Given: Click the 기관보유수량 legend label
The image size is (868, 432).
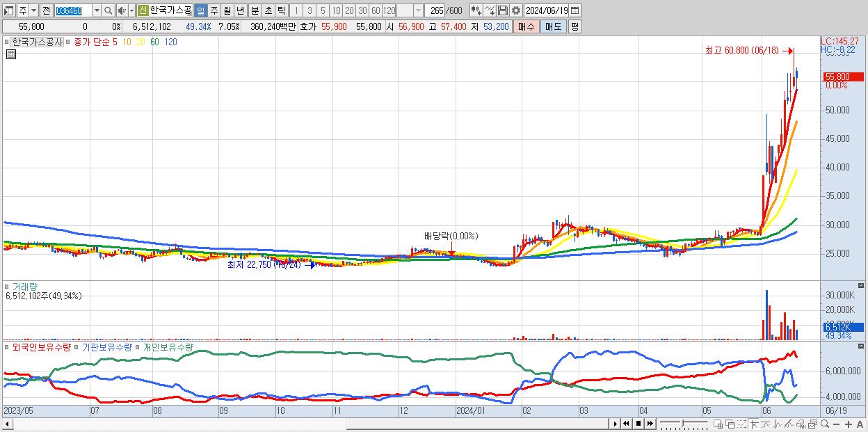Looking at the screenshot, I should (x=106, y=346).
